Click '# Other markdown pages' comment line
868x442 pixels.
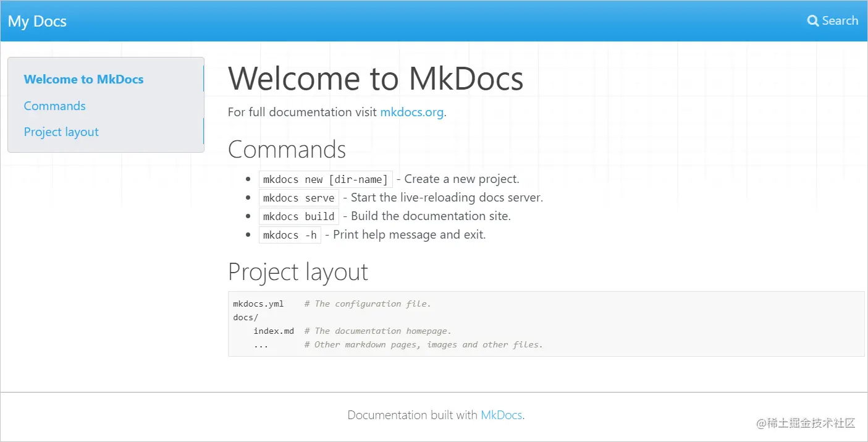click(424, 344)
